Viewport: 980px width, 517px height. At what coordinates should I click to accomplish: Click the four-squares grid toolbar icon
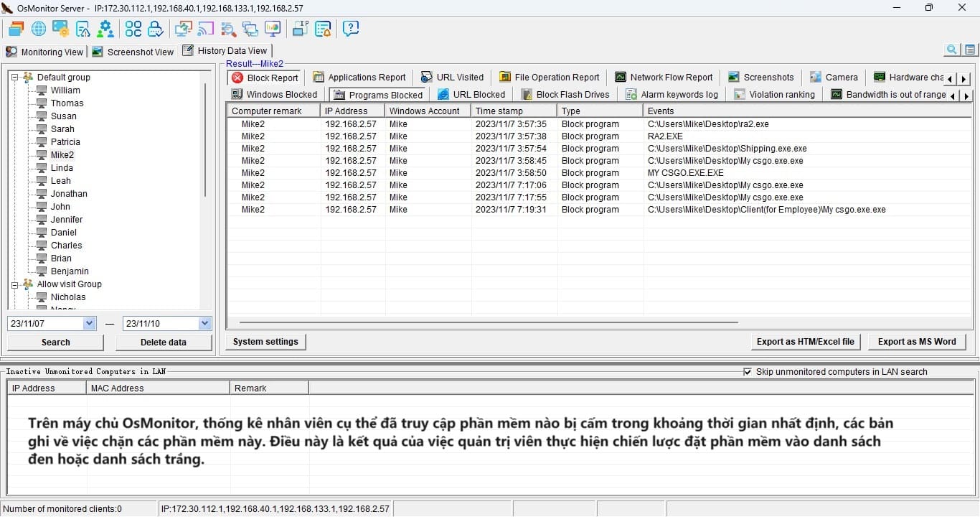pos(133,29)
